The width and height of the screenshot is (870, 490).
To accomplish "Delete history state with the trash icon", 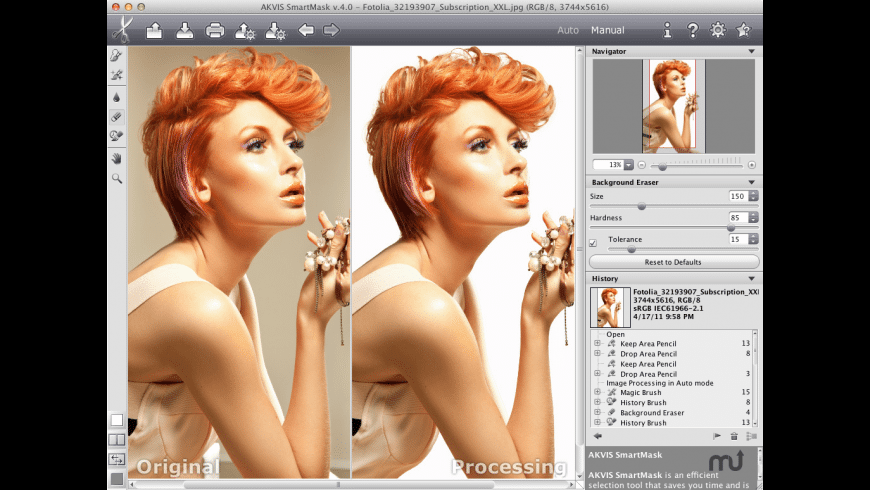I will pyautogui.click(x=734, y=436).
